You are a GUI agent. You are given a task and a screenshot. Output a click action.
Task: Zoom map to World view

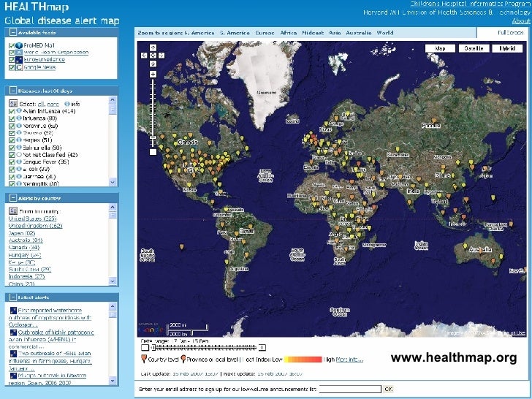point(385,33)
